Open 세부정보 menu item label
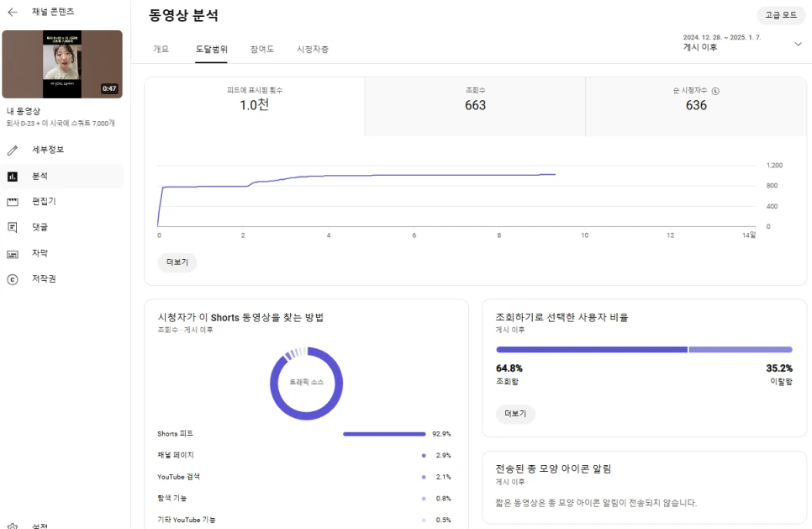Image resolution: width=812 pixels, height=529 pixels. coord(48,150)
